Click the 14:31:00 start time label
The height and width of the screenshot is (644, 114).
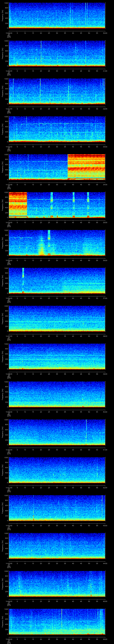click(9, 109)
